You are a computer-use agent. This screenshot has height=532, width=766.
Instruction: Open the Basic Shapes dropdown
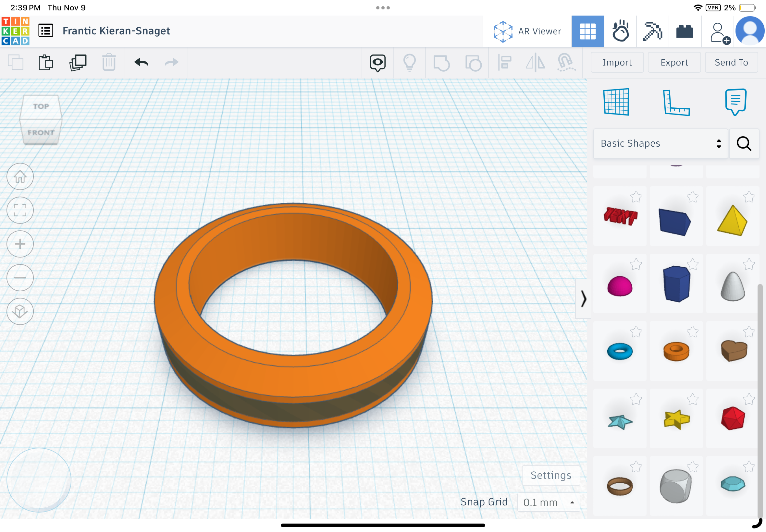click(x=660, y=143)
